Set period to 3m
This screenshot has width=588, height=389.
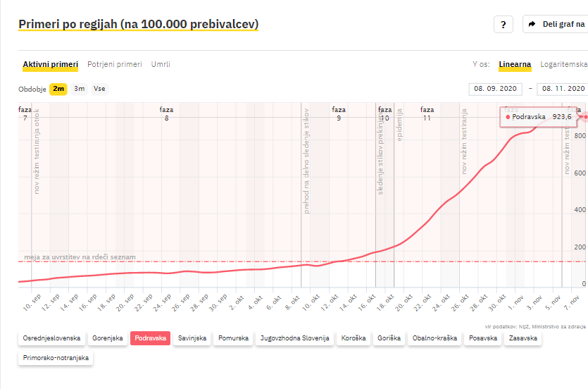pos(79,89)
